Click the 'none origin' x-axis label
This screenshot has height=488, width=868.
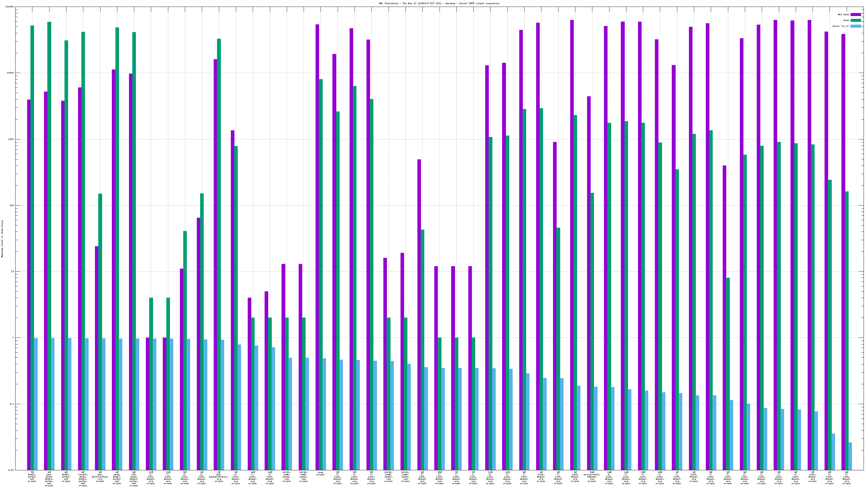pos(320,474)
